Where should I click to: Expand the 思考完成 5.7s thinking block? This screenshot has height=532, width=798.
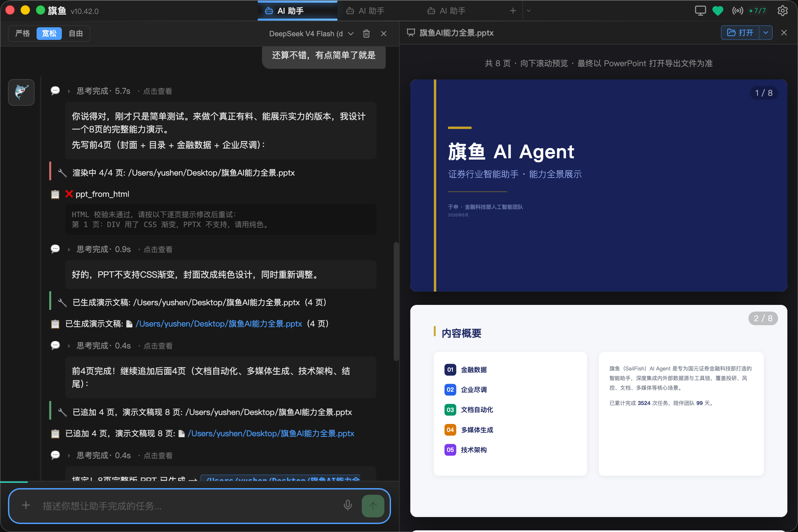[x=103, y=91]
